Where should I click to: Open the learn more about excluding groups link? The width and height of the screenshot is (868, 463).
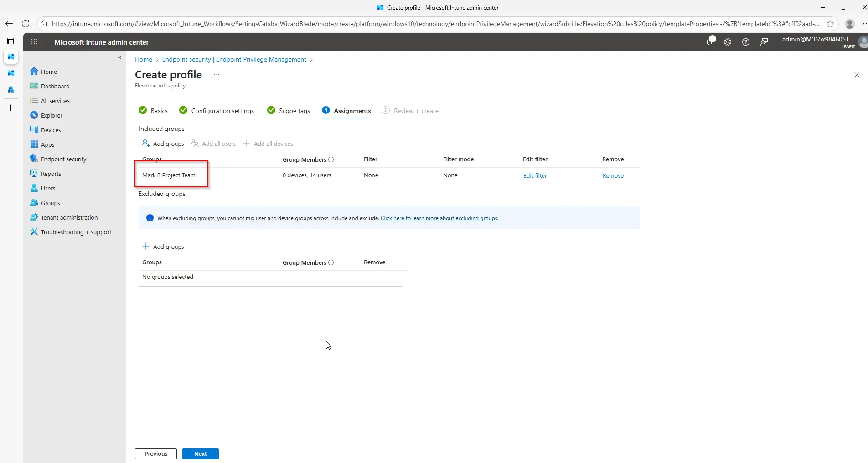coord(439,218)
